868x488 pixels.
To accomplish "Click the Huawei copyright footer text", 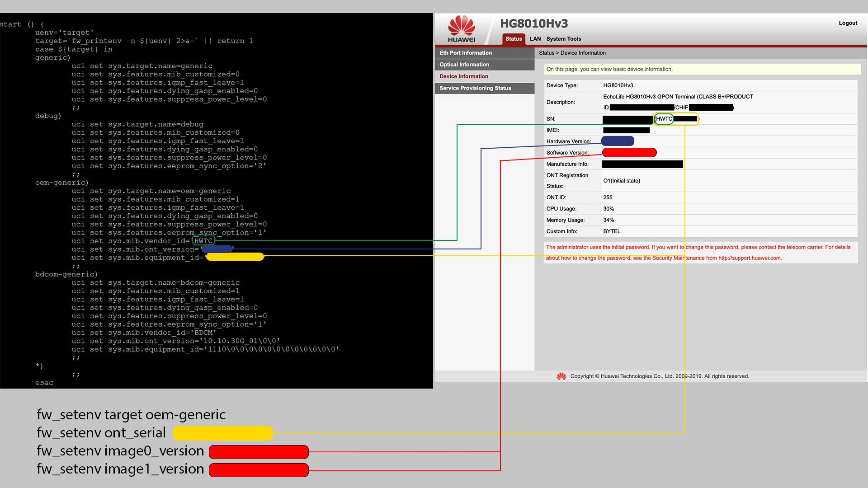I will tap(660, 376).
